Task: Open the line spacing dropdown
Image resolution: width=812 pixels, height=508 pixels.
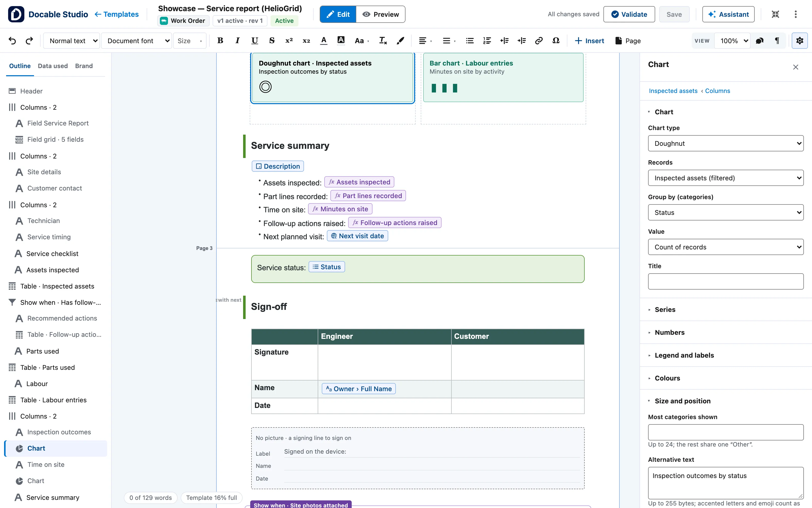Action: (x=449, y=41)
